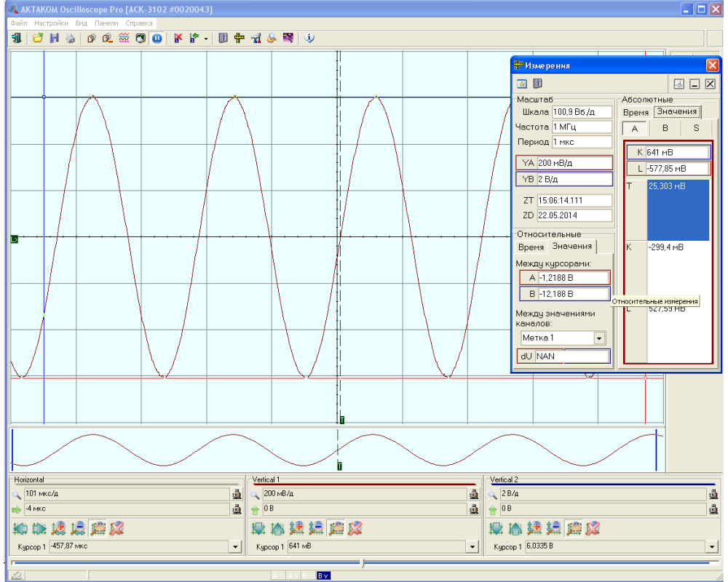The width and height of the screenshot is (728, 582).
Task: Click the open file folder toolbar icon
Action: tap(38, 39)
